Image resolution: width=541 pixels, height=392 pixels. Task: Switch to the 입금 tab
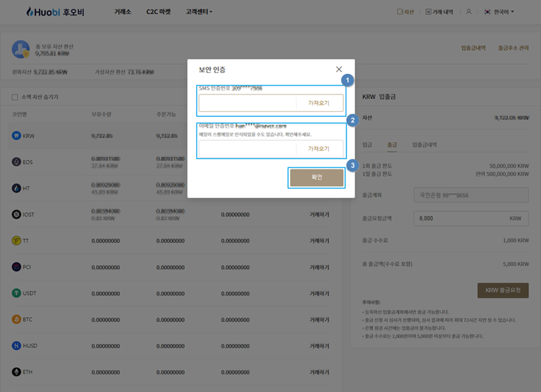(367, 145)
